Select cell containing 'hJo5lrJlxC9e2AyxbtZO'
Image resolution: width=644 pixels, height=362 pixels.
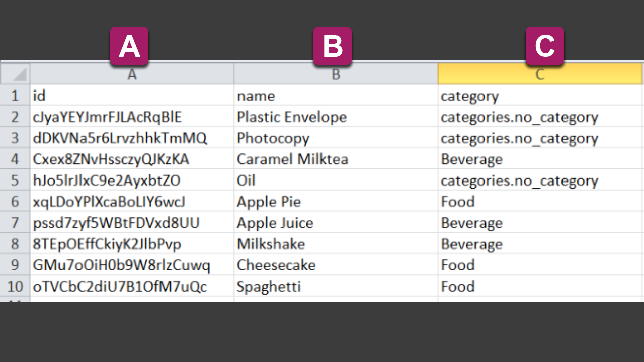pos(132,180)
